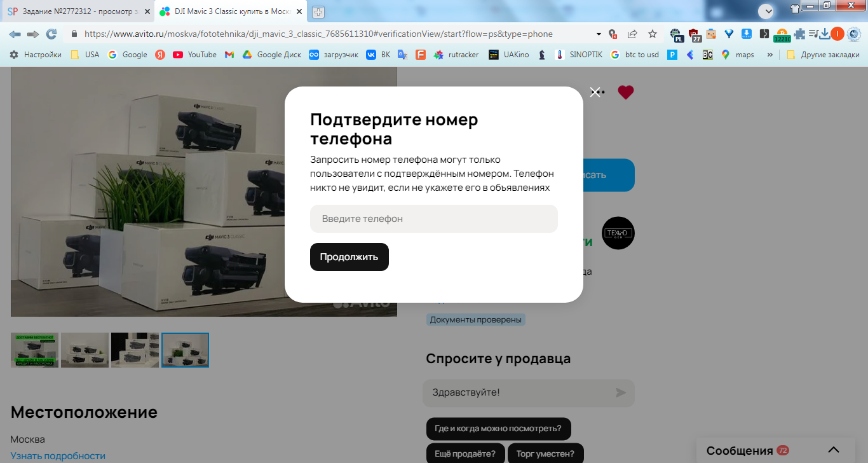This screenshot has width=868, height=463.
Task: Open the SINOPTIK weather bookmark
Action: [x=578, y=55]
